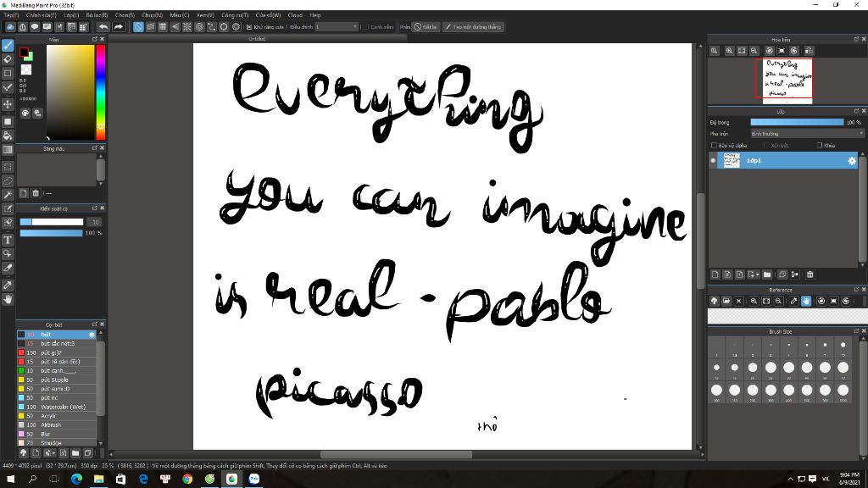The image size is (868, 488).
Task: Adjust the brush size slider
Action: tap(52, 222)
